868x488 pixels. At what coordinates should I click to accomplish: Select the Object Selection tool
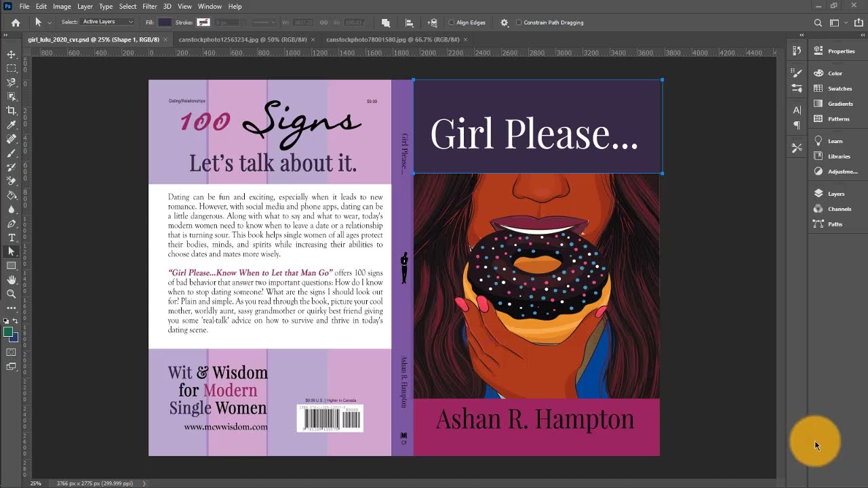pos(11,97)
